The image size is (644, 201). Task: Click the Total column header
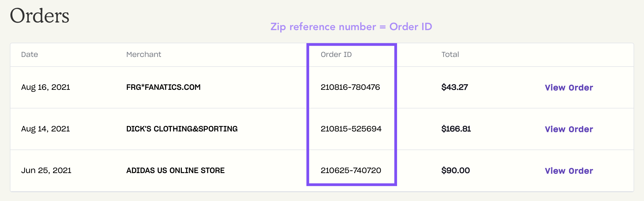pyautogui.click(x=450, y=54)
